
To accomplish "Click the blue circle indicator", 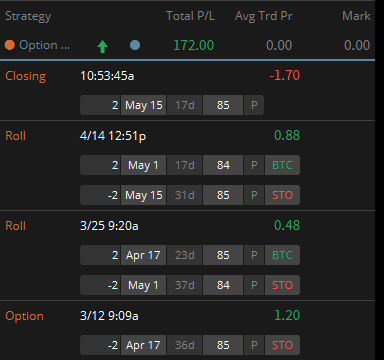I will click(x=135, y=45).
